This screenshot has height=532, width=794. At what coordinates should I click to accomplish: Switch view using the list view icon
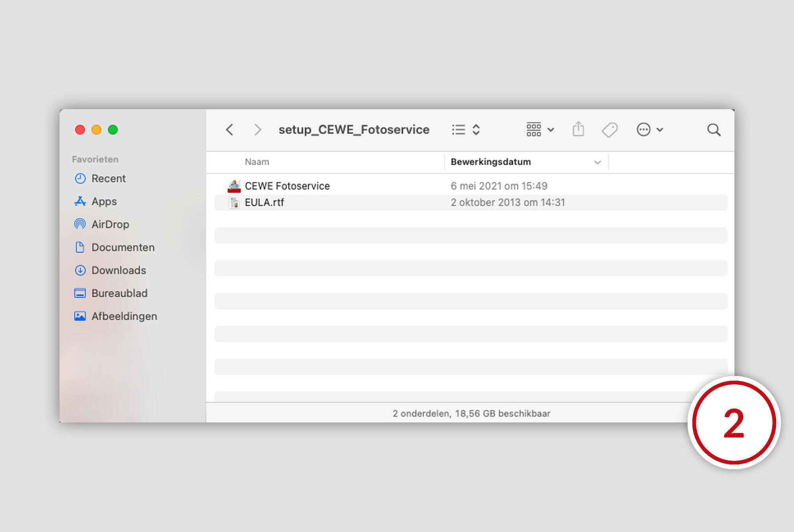459,130
